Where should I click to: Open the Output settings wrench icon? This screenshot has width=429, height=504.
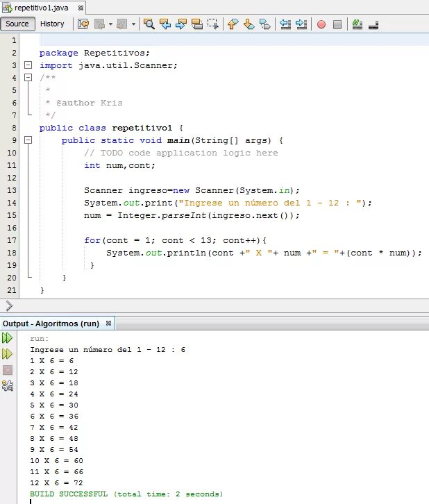tap(8, 386)
